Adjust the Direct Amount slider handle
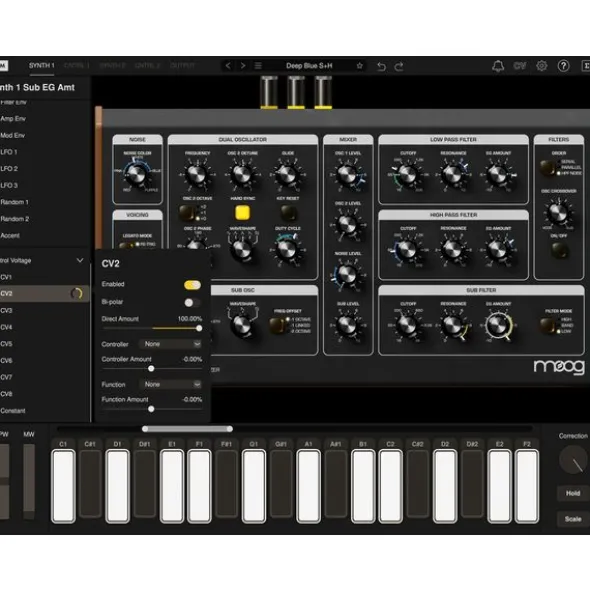Viewport: 590px width, 591px height. tap(199, 328)
